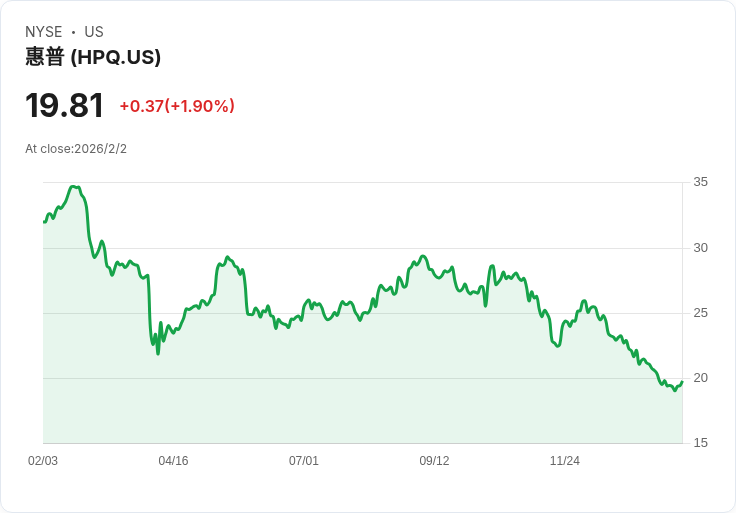736x513 pixels.
Task: Click the 19.81 current price
Action: [x=64, y=106]
